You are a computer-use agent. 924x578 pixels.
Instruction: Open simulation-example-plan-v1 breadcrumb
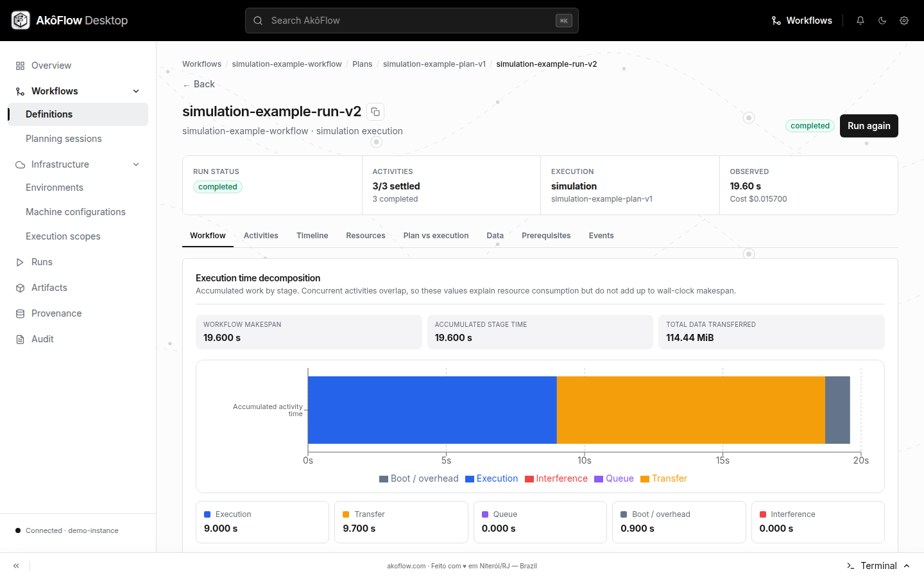pos(434,64)
